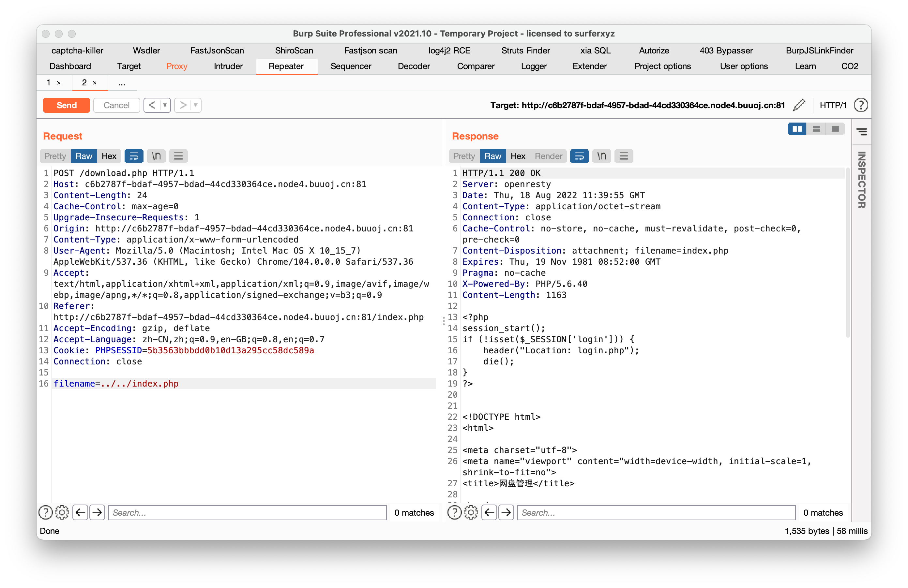
Task: Open the Repeater help question mark icon
Action: click(x=861, y=105)
